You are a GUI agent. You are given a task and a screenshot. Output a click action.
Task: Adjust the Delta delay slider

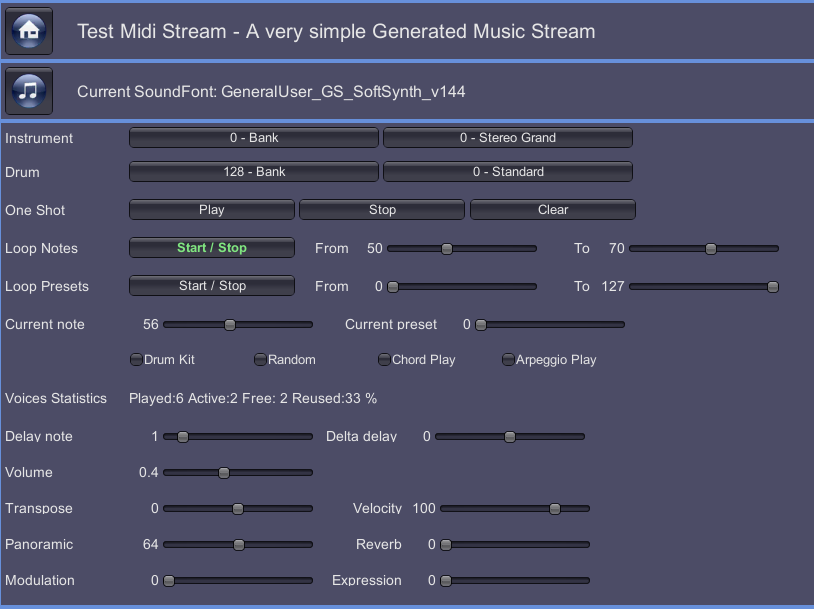click(510, 437)
